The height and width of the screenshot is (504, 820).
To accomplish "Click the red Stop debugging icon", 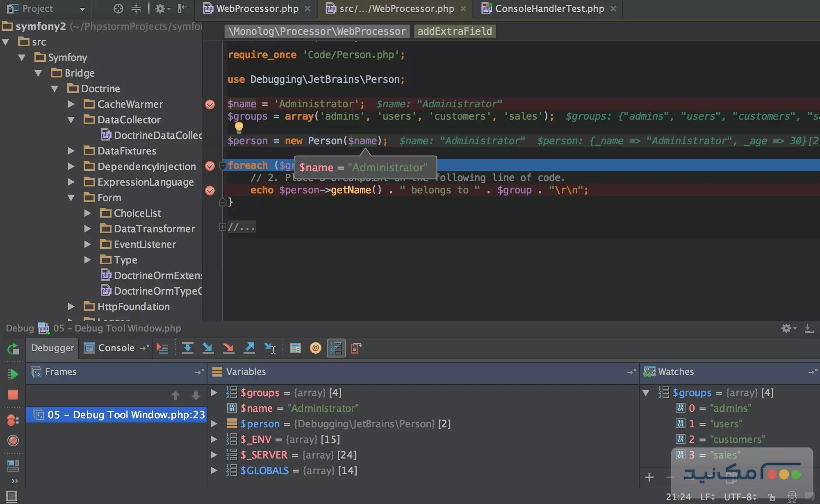I will (13, 394).
